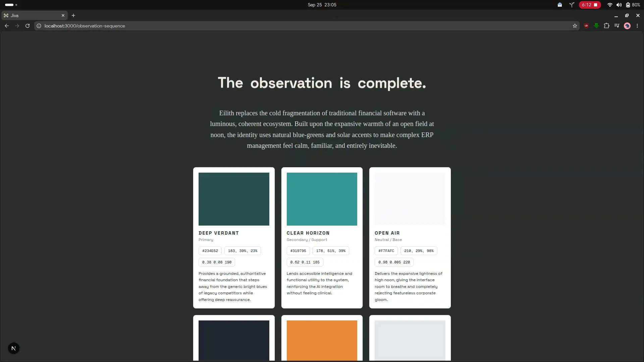Open the Activities overview pill

pos(11,5)
